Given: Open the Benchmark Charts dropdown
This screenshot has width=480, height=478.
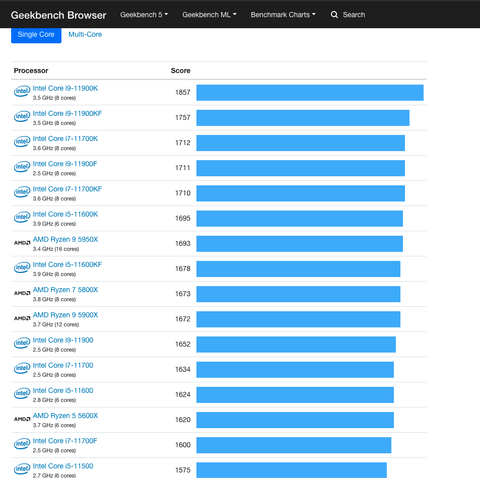Looking at the screenshot, I should (283, 15).
